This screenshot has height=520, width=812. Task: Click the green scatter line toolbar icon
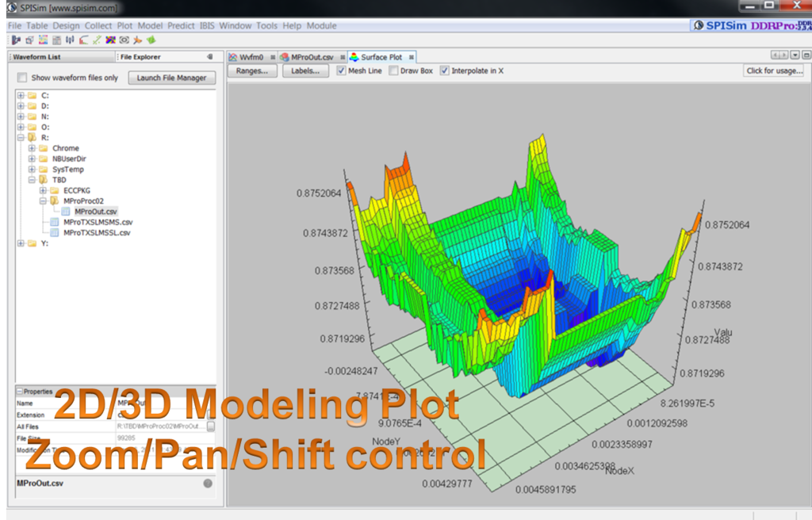pos(97,40)
